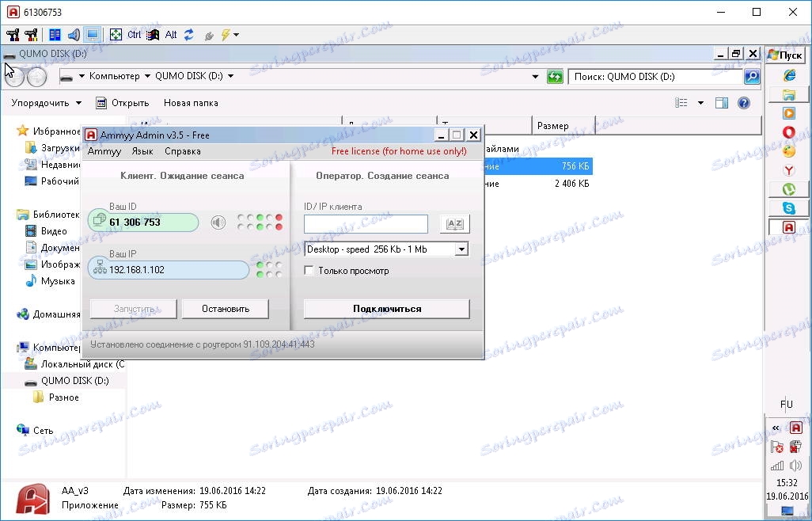The height and width of the screenshot is (521, 812).
Task: Click the green refresh button next to address bar
Action: [x=555, y=77]
